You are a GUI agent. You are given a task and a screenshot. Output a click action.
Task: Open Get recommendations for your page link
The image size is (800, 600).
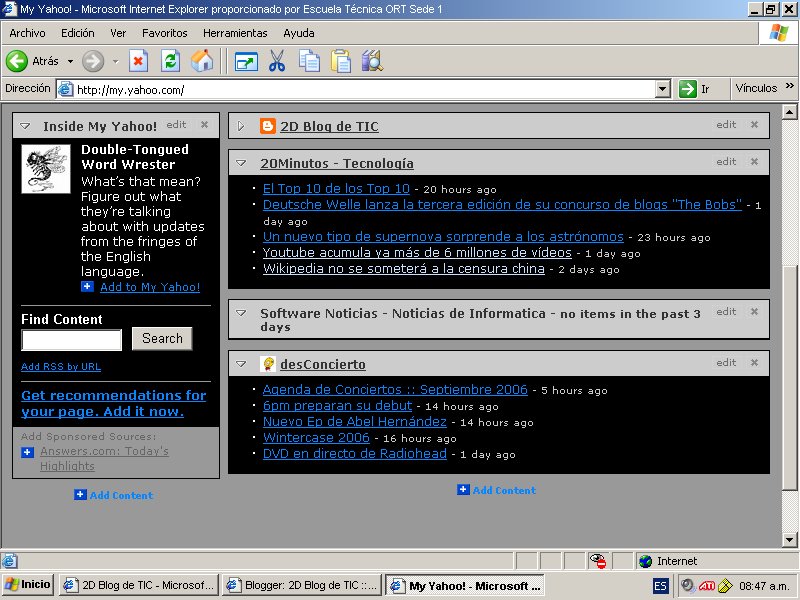pos(113,403)
